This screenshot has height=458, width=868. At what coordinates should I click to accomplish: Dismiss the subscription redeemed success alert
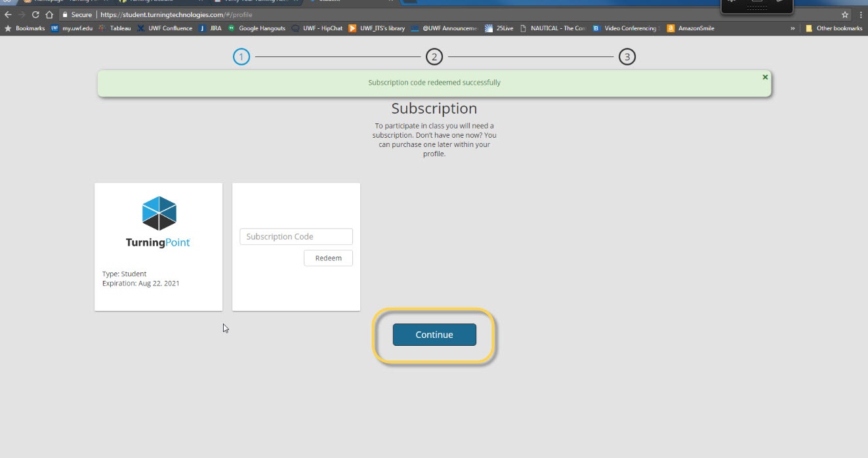[765, 77]
